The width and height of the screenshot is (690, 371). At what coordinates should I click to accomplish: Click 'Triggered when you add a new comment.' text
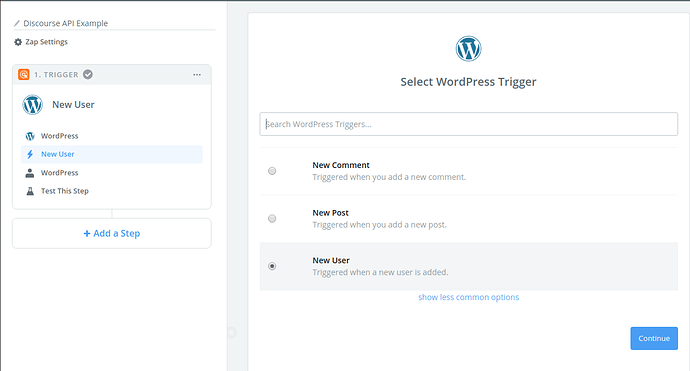pos(389,177)
